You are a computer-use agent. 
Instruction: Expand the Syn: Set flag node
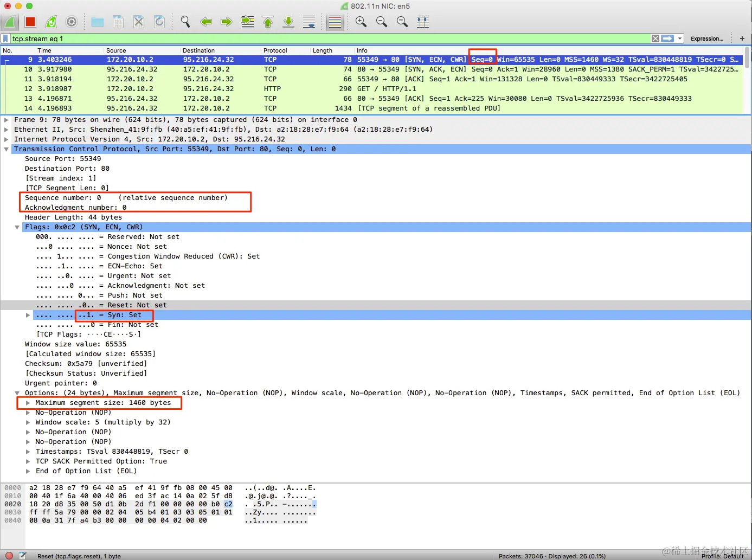pos(28,315)
